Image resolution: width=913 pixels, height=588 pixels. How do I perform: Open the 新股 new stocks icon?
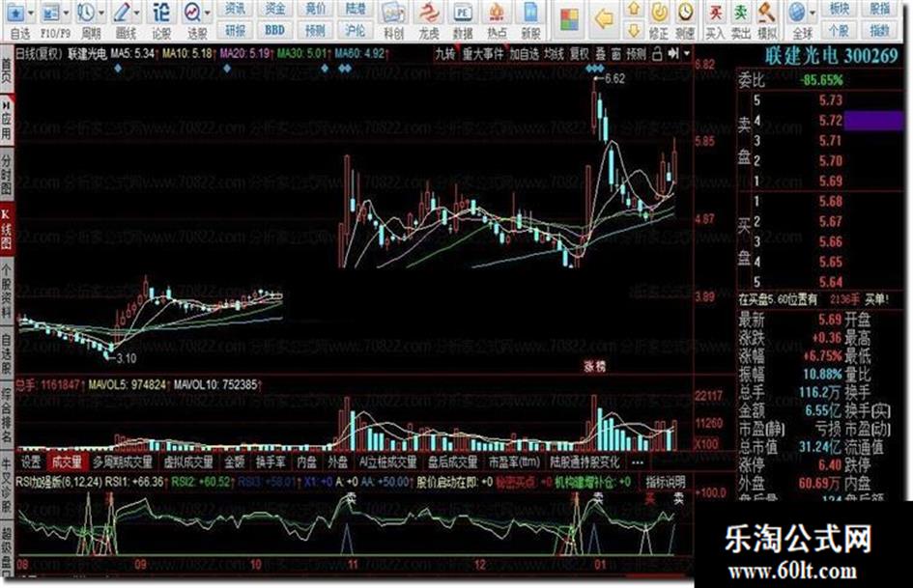click(x=530, y=14)
